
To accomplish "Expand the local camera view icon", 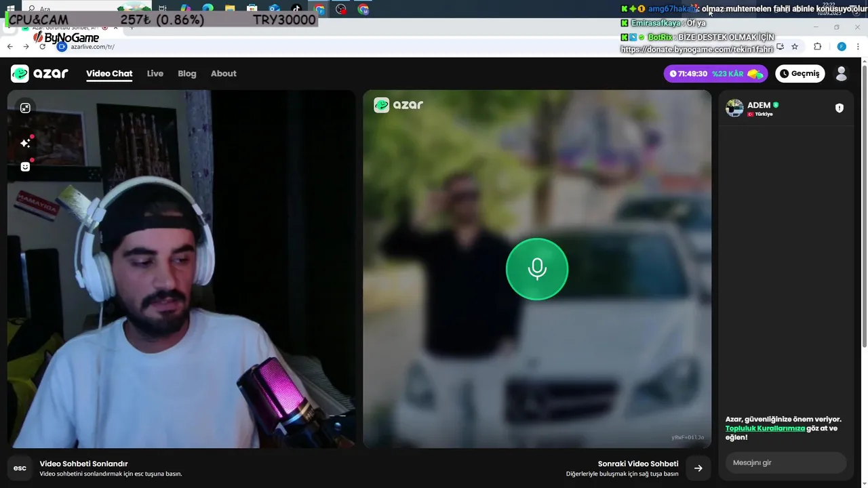I will click(x=25, y=108).
